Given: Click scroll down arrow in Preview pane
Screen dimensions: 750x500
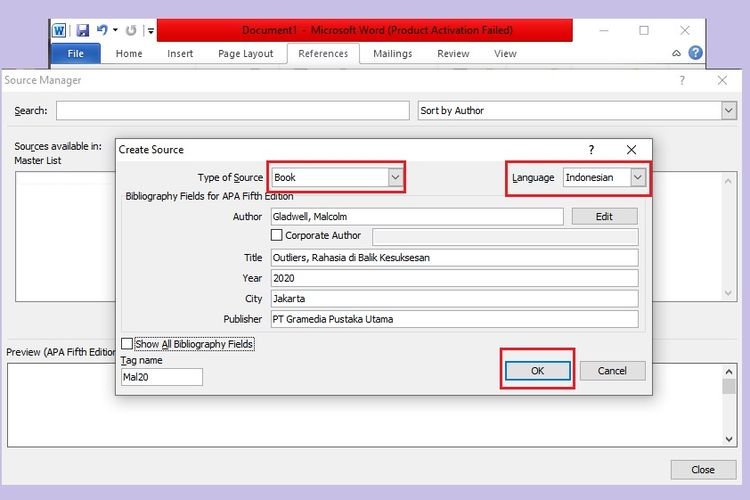Looking at the screenshot, I should 728,439.
